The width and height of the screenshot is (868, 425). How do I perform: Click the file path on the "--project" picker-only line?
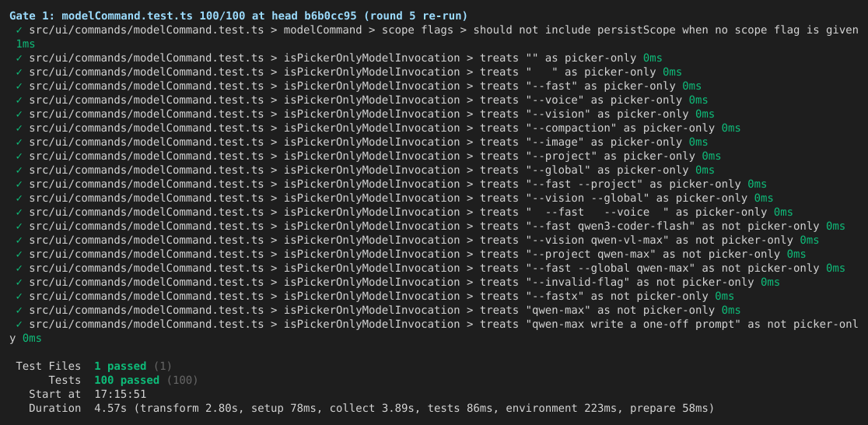[x=147, y=156]
